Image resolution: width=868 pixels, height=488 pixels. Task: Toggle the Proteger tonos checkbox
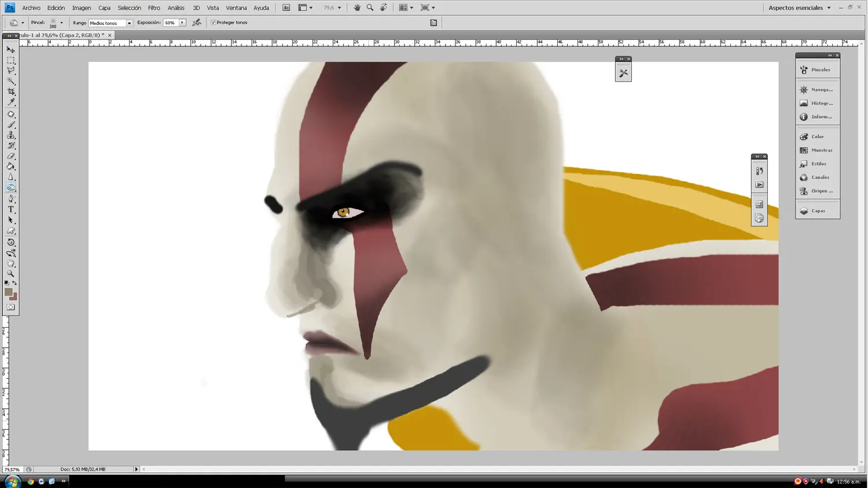click(213, 23)
